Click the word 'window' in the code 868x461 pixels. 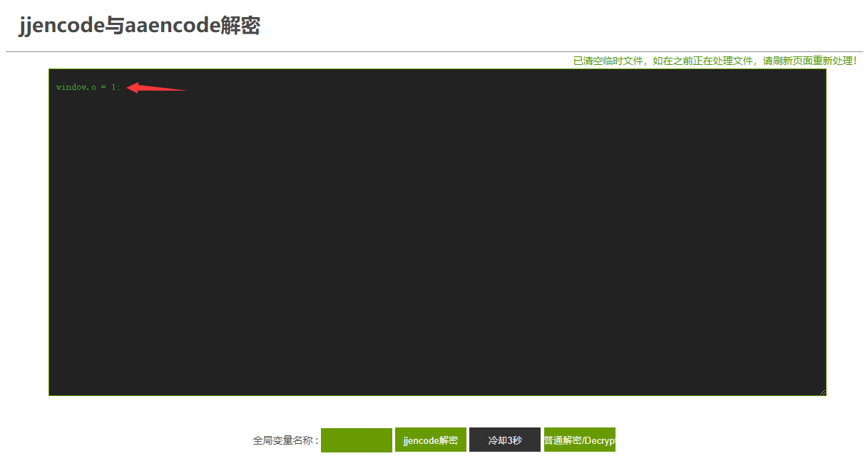[x=71, y=87]
